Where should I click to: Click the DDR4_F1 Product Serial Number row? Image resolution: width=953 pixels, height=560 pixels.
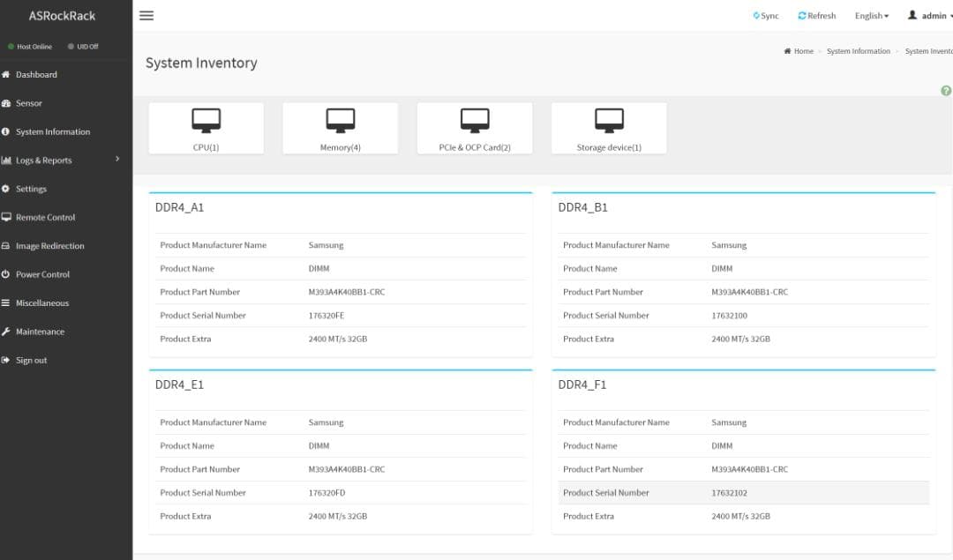[743, 493]
